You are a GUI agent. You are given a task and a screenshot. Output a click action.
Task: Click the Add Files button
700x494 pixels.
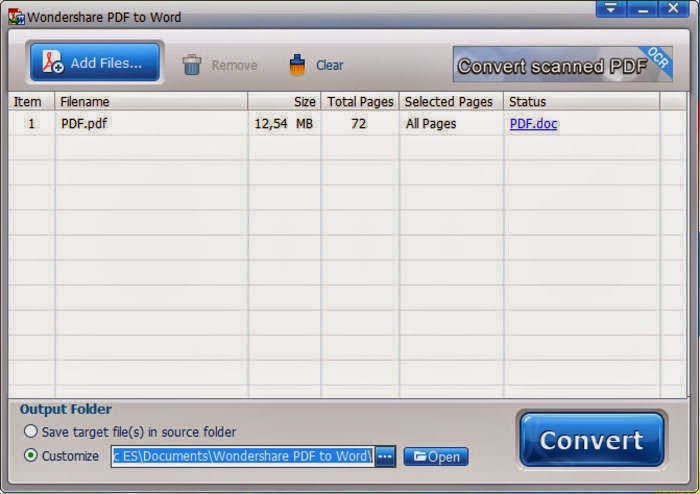coord(95,62)
